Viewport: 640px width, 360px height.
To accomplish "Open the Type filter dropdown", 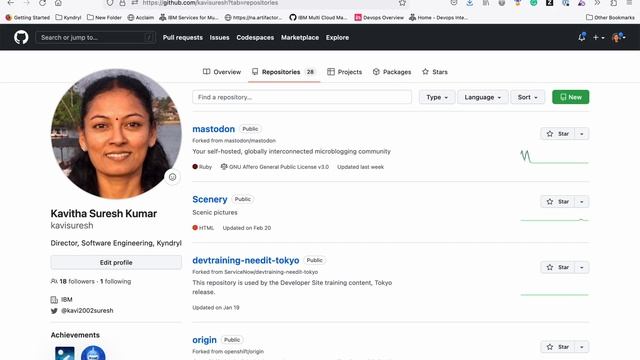I will point(437,97).
